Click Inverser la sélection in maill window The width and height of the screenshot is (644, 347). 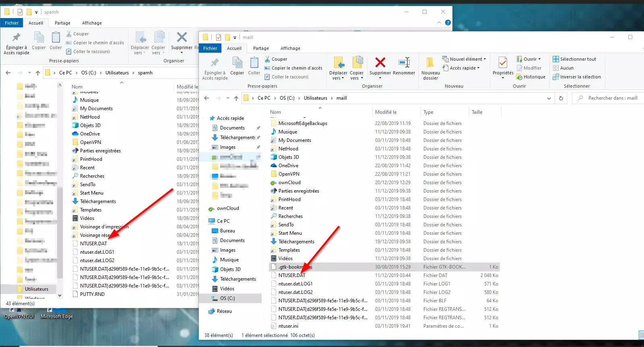[577, 77]
